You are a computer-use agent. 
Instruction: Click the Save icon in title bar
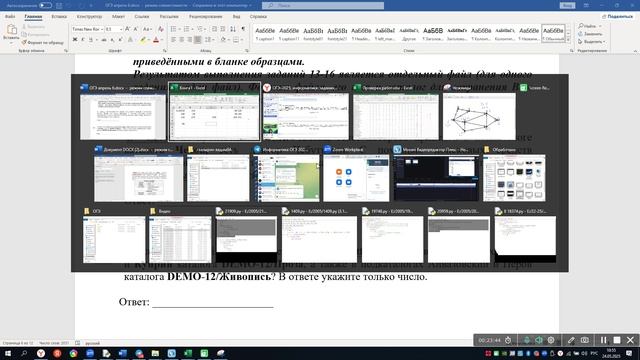[60, 5]
